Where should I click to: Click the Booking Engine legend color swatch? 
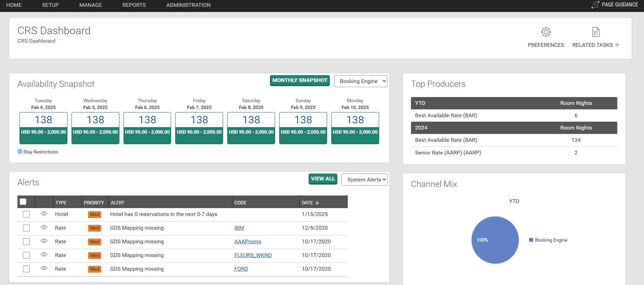click(x=531, y=240)
